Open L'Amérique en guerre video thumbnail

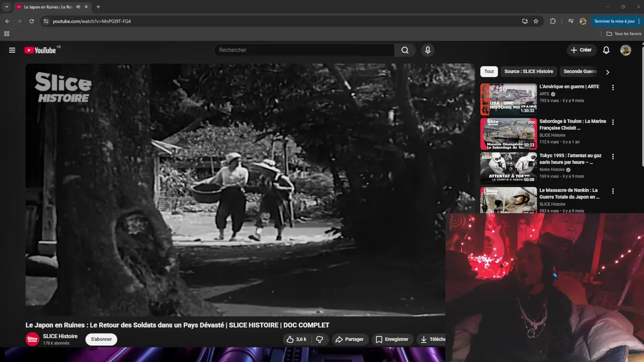[x=508, y=100]
